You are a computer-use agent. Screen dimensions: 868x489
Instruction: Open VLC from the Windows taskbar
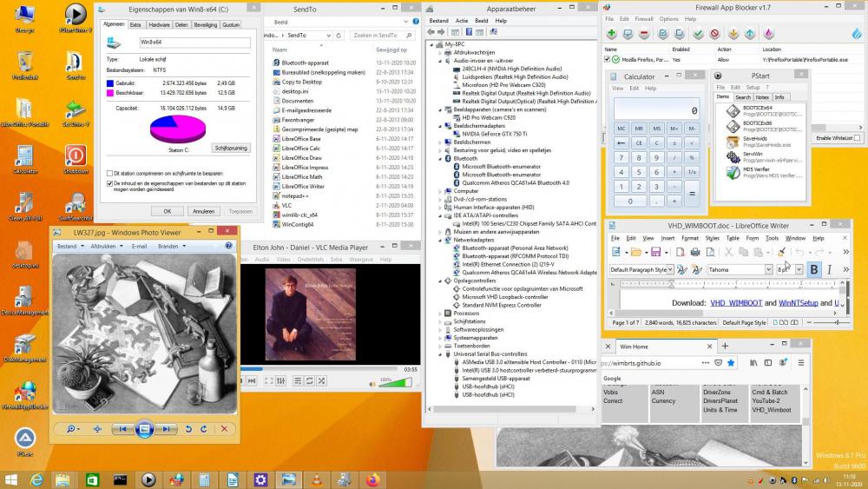coord(316,479)
